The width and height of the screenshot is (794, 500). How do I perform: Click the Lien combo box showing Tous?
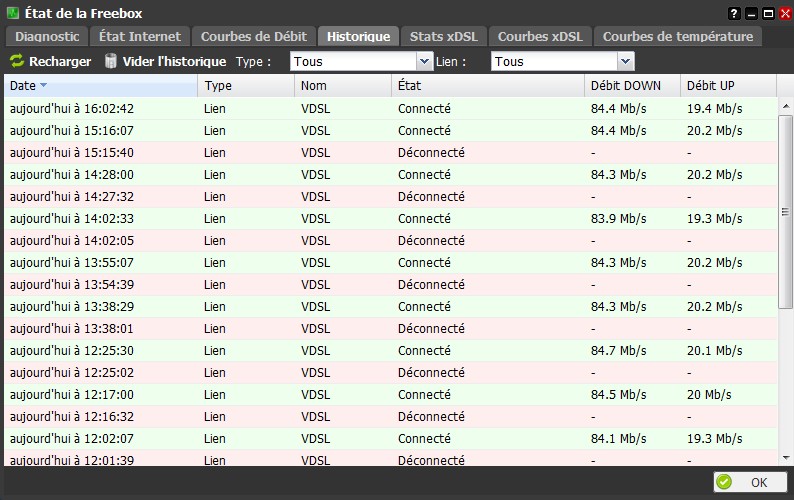pyautogui.click(x=563, y=61)
